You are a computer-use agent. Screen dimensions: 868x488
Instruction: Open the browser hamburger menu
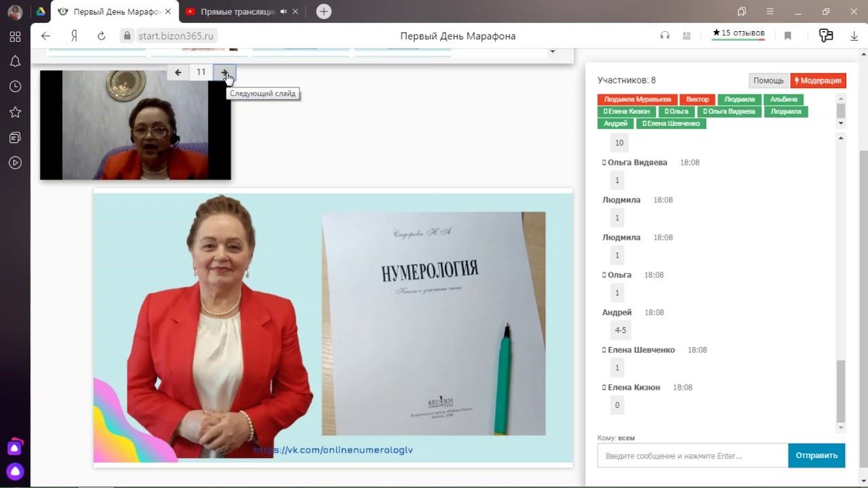[x=770, y=12]
